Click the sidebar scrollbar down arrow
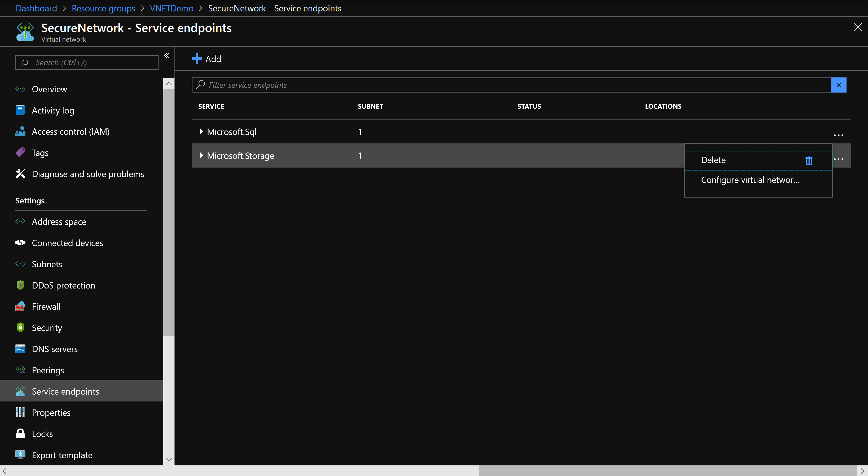 tap(169, 459)
